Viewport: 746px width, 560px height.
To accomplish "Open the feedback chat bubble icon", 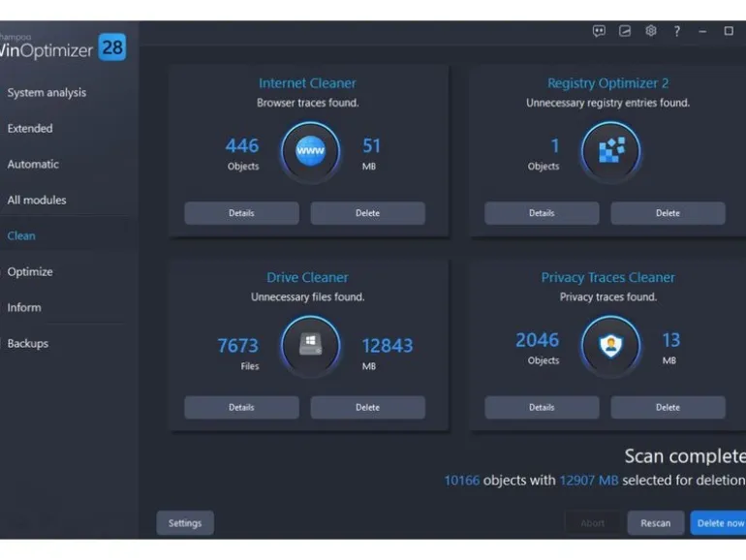I will pyautogui.click(x=599, y=31).
